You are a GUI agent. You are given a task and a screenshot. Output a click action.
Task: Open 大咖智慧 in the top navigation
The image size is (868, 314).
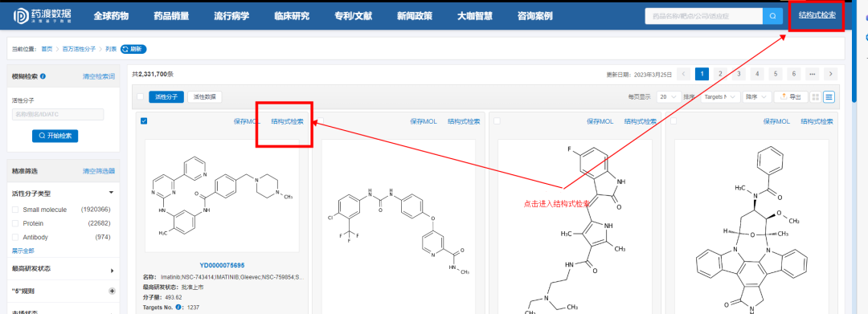pos(475,16)
